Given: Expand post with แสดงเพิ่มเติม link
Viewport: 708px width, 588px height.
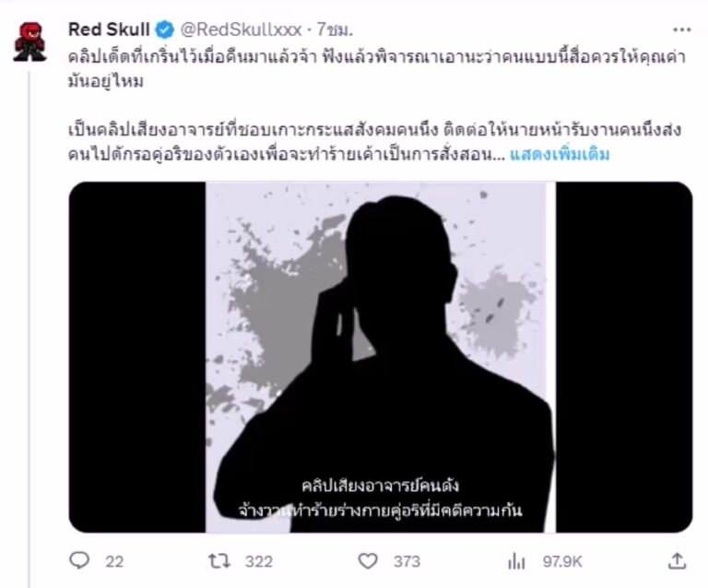Looking at the screenshot, I should pos(560,154).
